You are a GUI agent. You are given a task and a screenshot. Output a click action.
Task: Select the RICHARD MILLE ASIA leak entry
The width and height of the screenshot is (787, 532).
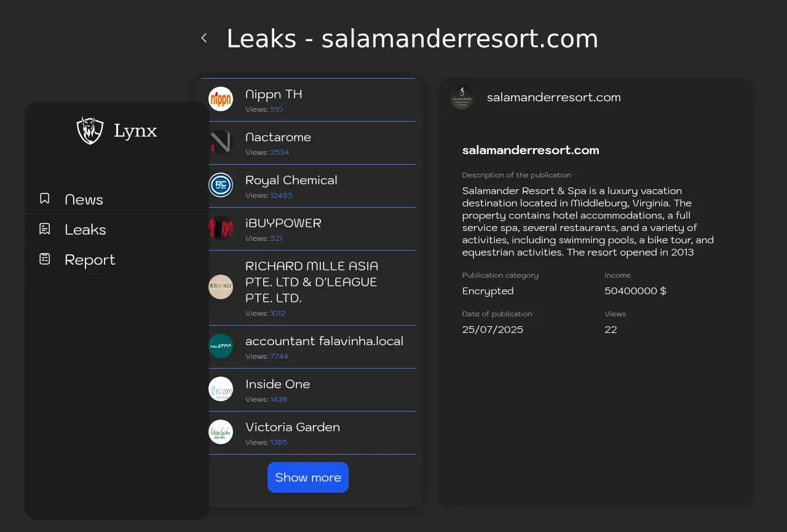click(312, 282)
